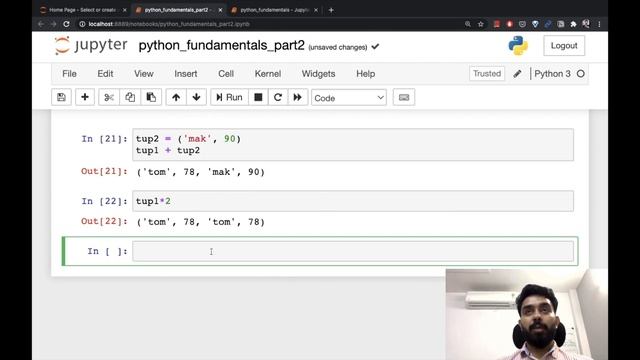Open the browser three-dot menu

point(599,24)
